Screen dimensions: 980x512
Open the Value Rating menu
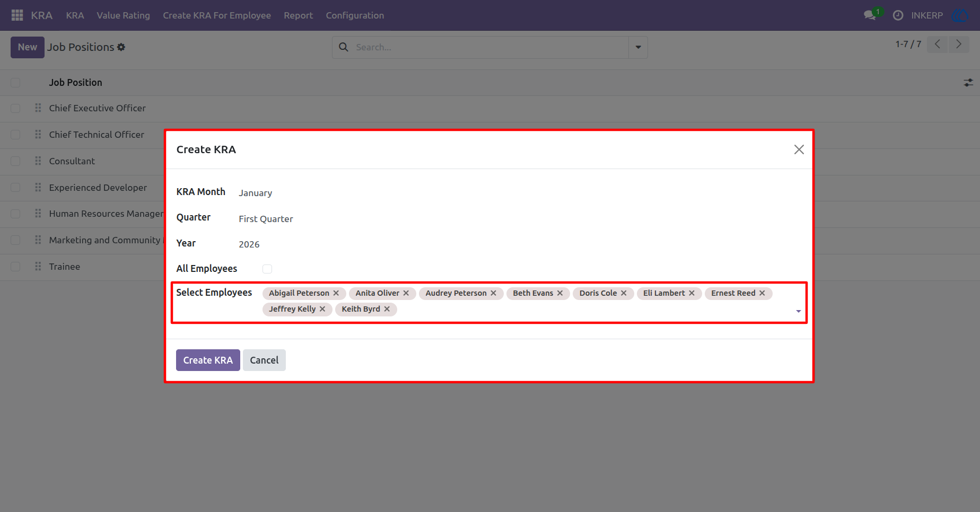pyautogui.click(x=123, y=15)
